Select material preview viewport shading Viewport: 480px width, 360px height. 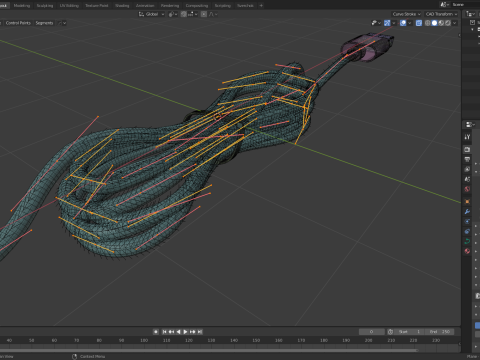click(441, 23)
